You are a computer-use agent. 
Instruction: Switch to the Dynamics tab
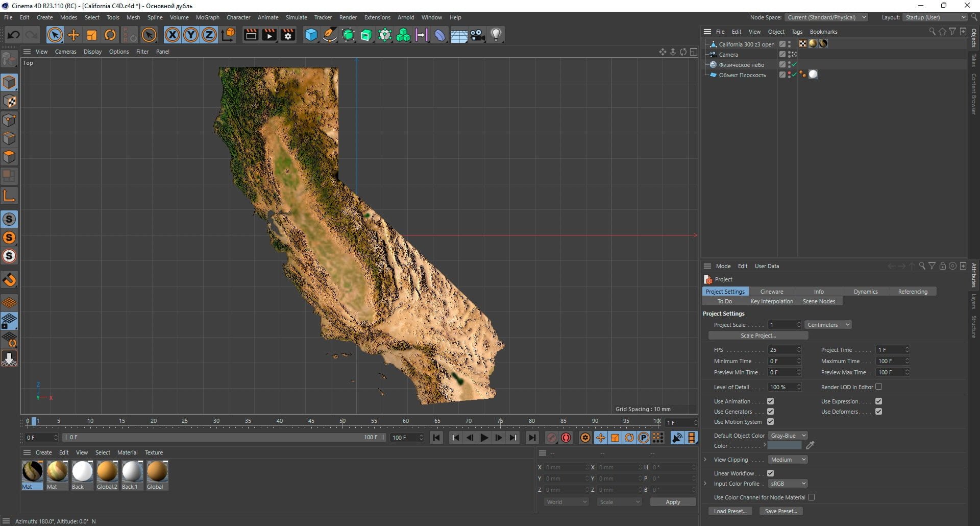tap(866, 292)
